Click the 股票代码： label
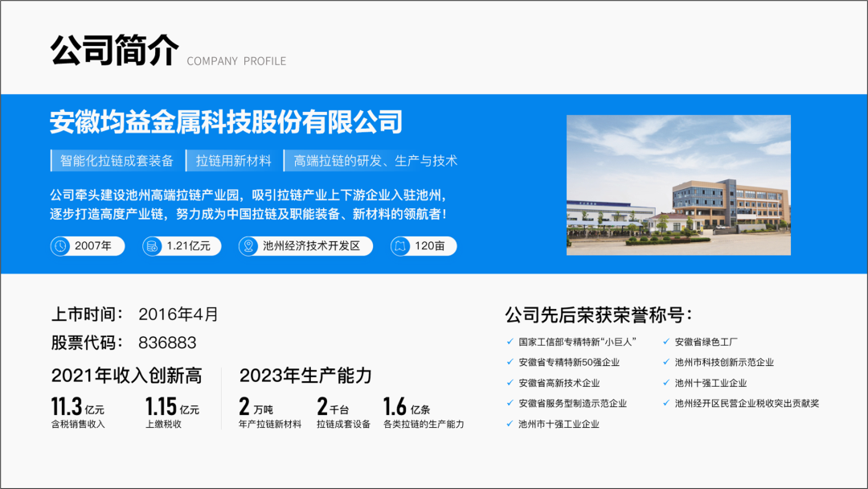The width and height of the screenshot is (868, 489). coord(88,343)
